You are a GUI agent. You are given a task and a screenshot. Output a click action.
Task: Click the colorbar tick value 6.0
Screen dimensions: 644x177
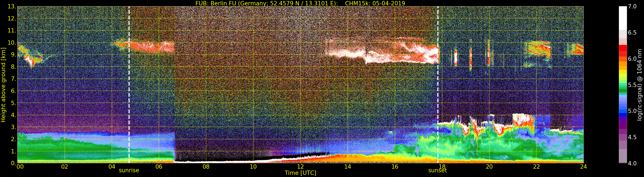point(632,59)
